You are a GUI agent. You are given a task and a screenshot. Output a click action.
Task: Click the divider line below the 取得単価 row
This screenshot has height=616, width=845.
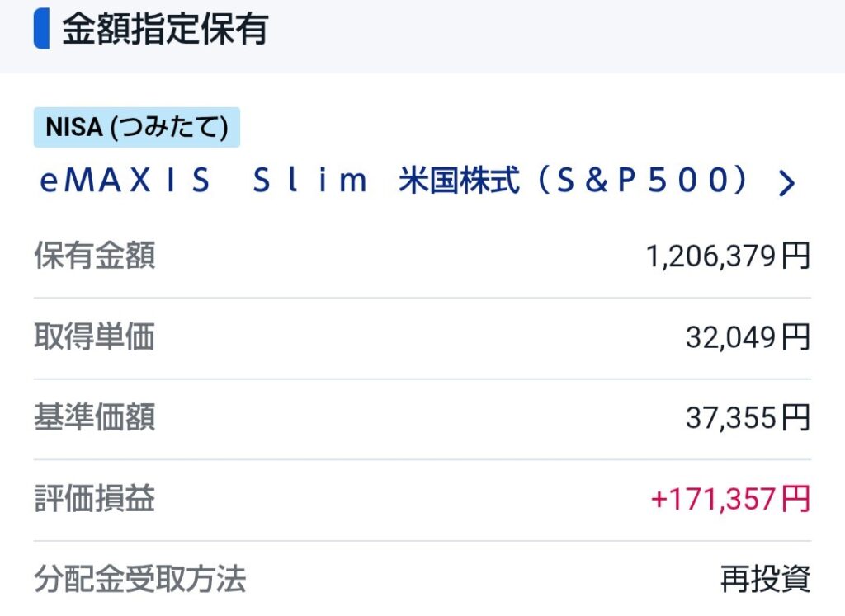point(422,379)
